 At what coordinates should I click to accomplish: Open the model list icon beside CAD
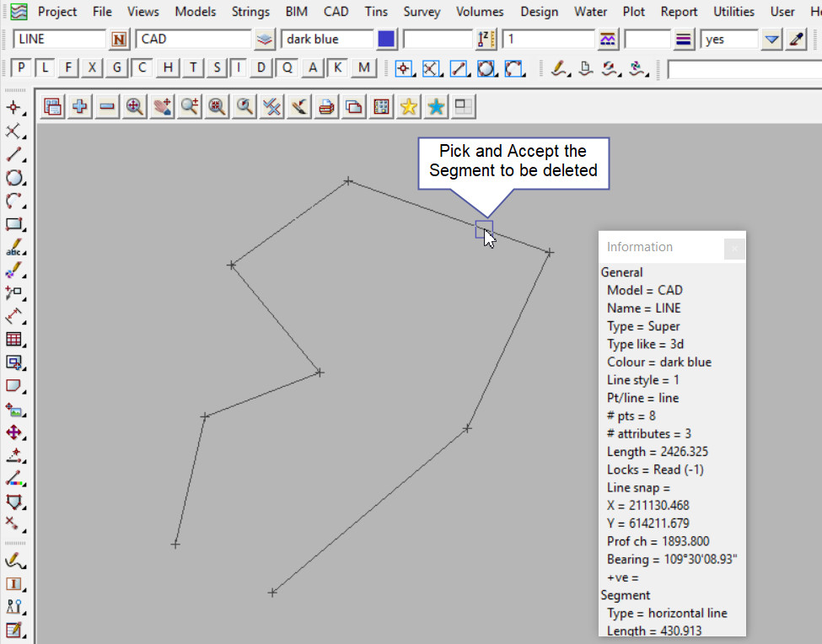coord(266,40)
